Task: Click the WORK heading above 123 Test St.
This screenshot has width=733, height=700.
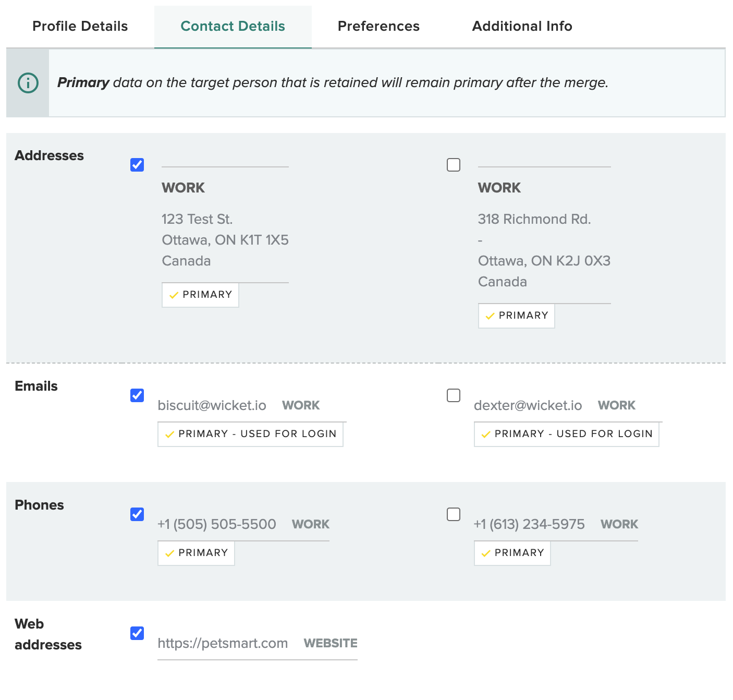Action: click(184, 188)
